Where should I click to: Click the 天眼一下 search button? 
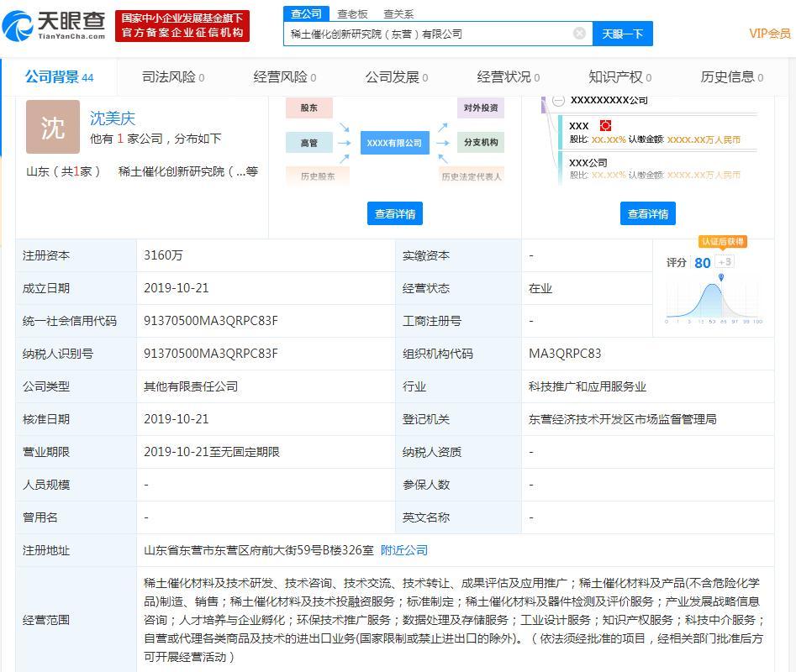[622, 34]
